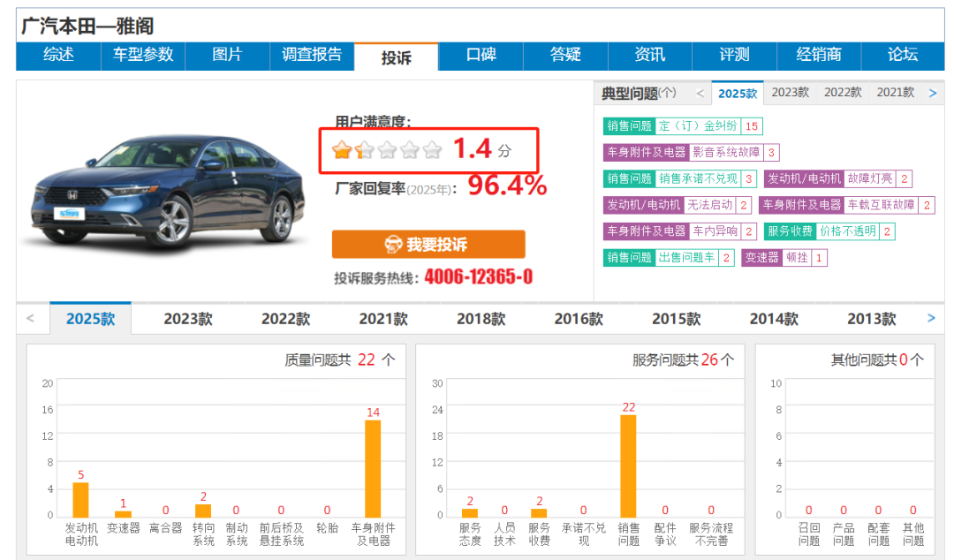Open the 车载互联故障 issue tag
This screenshot has width=954, height=560.
pyautogui.click(x=847, y=205)
